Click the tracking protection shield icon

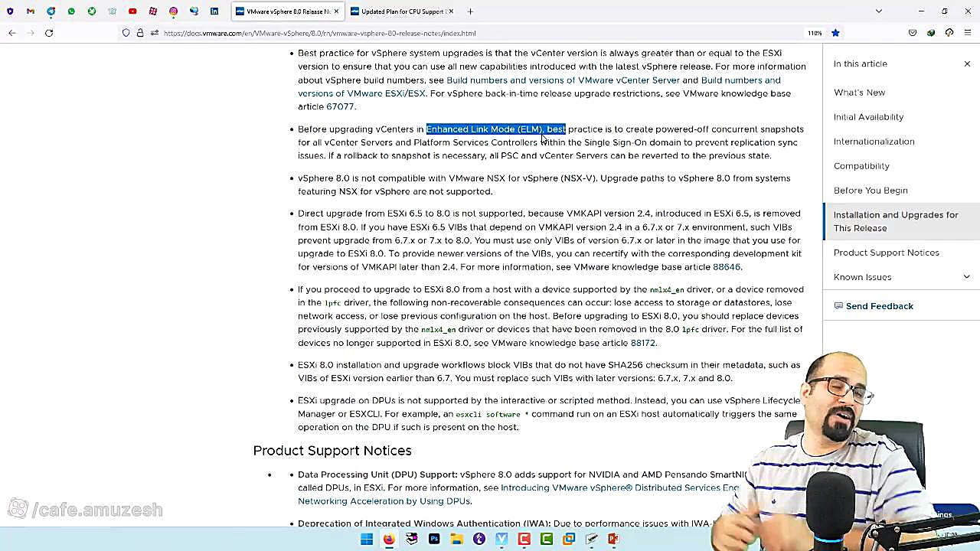point(126,33)
